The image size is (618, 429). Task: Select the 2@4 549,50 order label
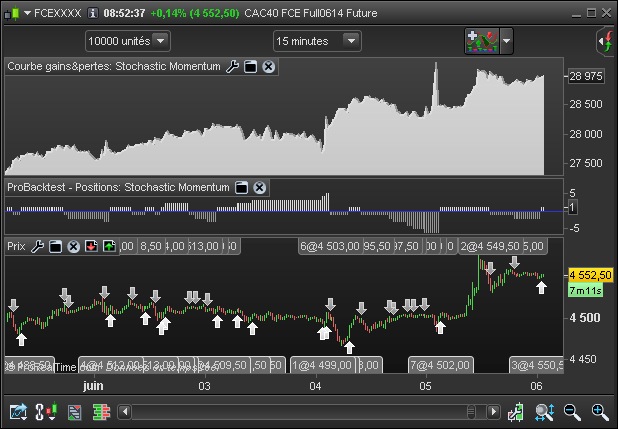tap(490, 246)
